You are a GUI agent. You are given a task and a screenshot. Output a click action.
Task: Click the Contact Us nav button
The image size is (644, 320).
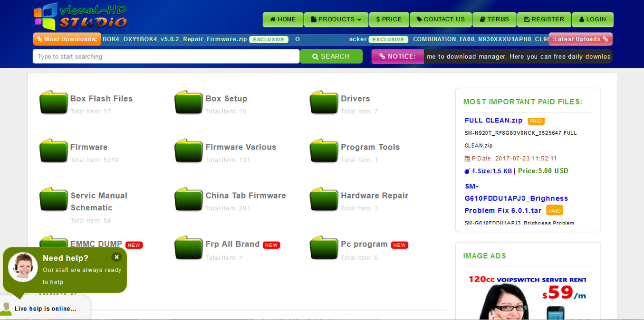point(441,19)
